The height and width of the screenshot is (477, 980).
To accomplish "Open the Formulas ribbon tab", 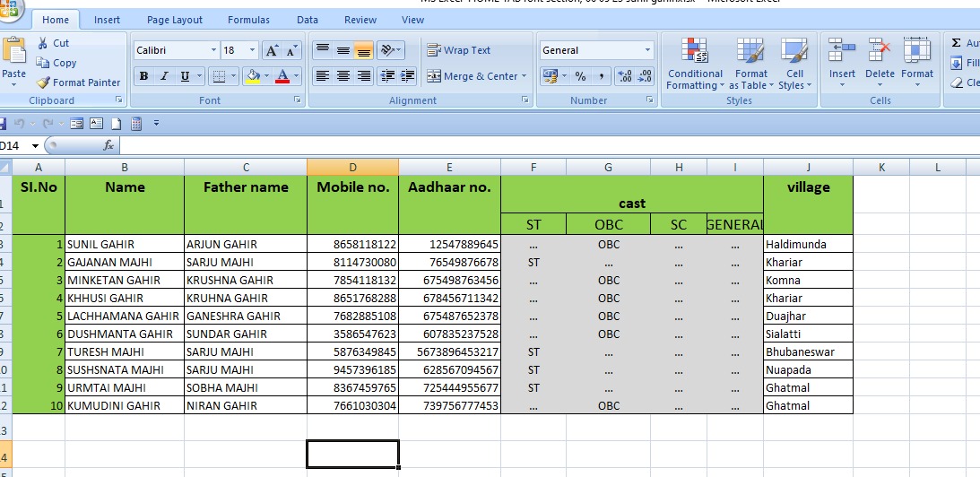I will pyautogui.click(x=248, y=20).
